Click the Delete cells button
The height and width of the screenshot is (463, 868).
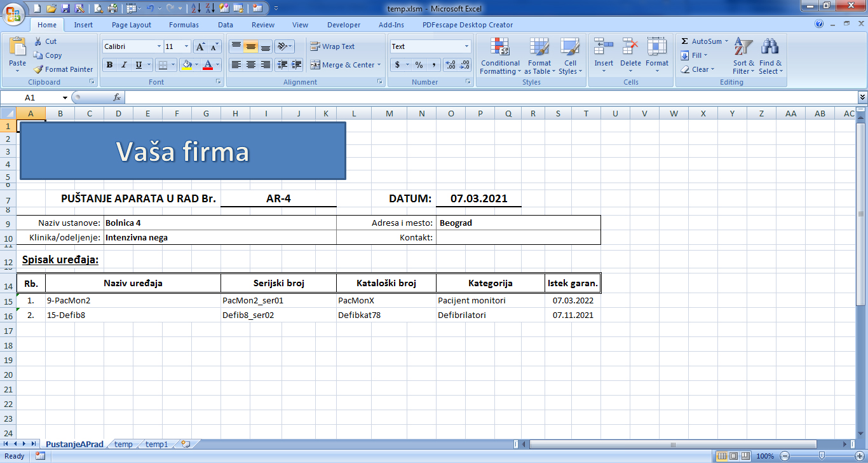630,56
